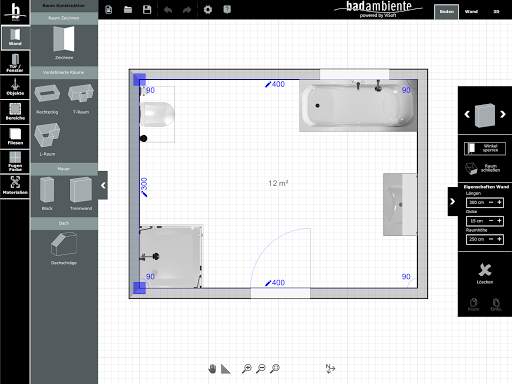Open the Tür / Fenster category
Screen dimensions: 512x384
tap(15, 63)
